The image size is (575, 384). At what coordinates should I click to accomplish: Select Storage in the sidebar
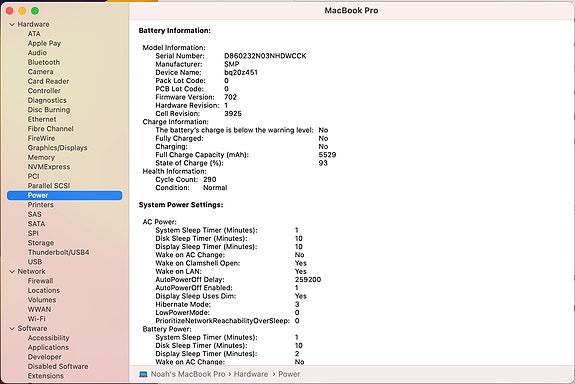coord(41,243)
